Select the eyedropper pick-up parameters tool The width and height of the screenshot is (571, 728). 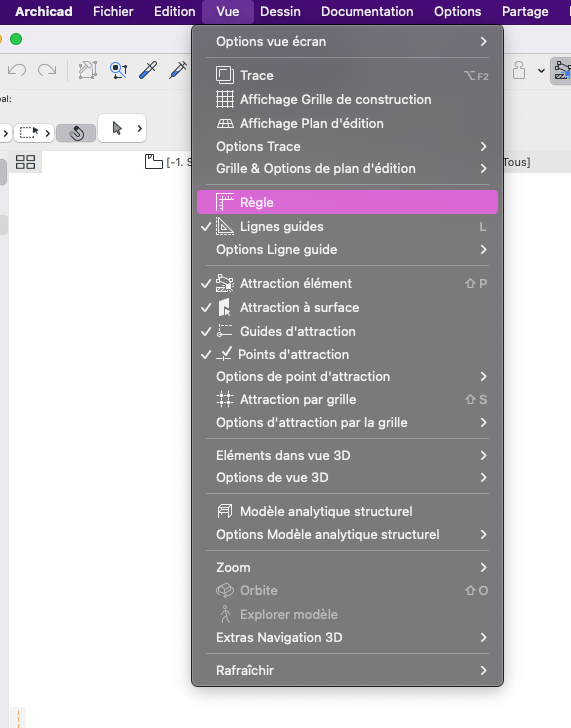point(148,70)
